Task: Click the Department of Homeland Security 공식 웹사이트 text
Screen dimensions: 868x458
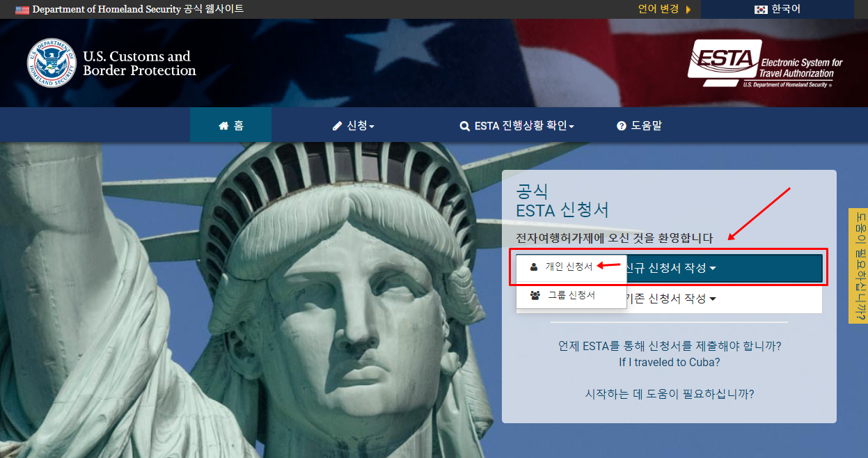Action: [x=138, y=10]
